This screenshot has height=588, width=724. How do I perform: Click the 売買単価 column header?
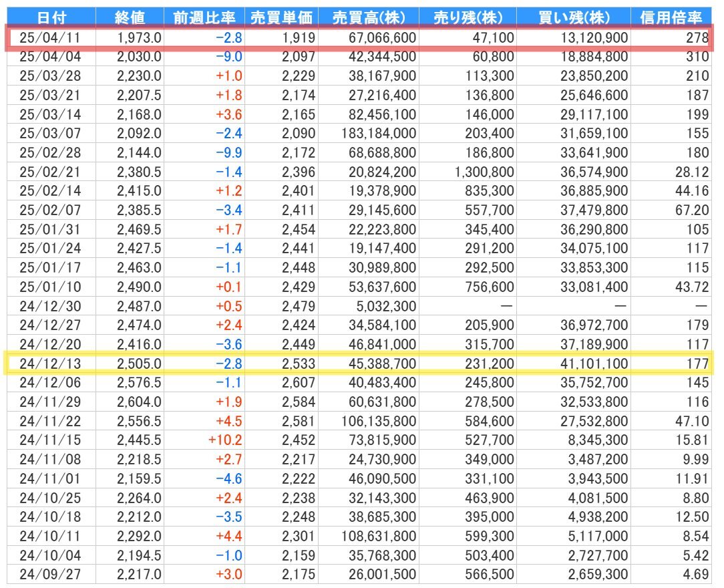point(281,17)
